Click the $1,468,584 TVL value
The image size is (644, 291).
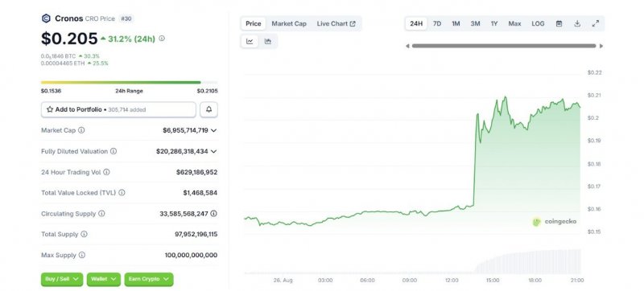[x=200, y=193]
